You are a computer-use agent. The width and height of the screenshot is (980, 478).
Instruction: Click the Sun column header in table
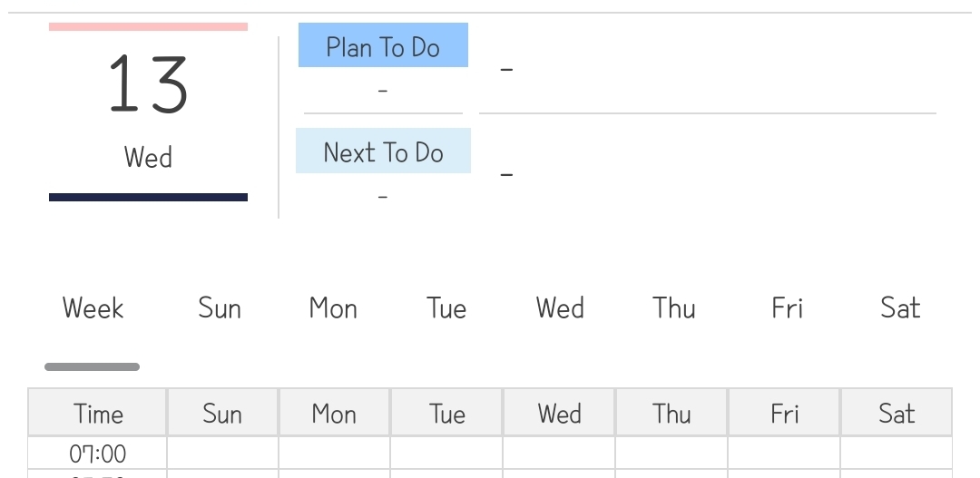click(222, 414)
